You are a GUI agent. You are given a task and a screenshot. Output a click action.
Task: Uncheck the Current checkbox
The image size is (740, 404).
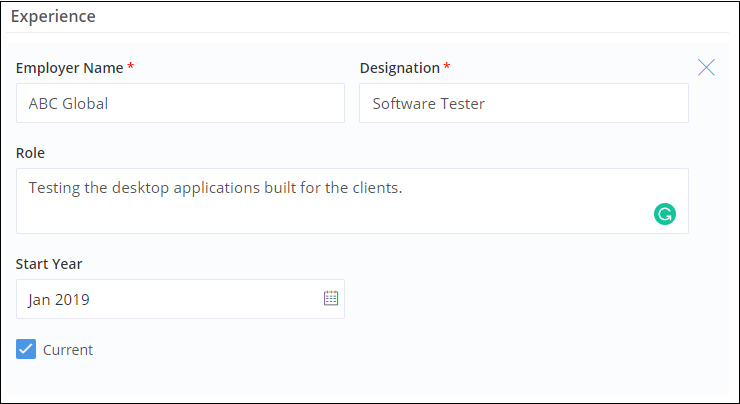[x=26, y=349]
